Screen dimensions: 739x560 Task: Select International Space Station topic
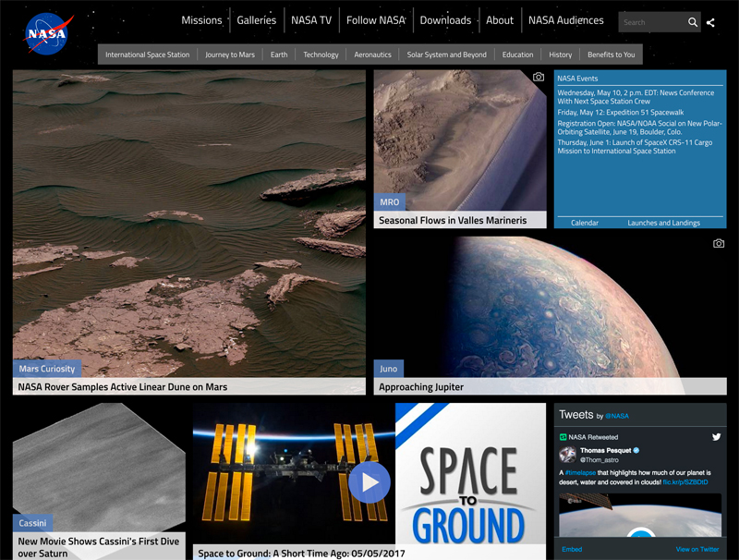tap(148, 55)
